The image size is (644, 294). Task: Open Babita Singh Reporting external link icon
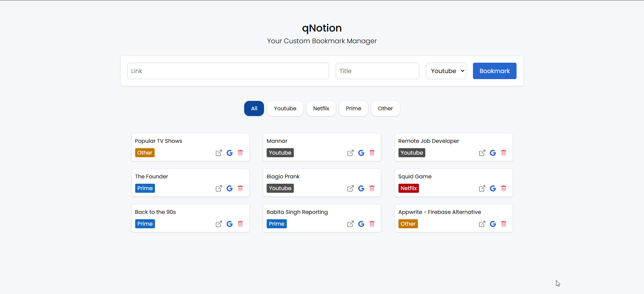(x=351, y=224)
